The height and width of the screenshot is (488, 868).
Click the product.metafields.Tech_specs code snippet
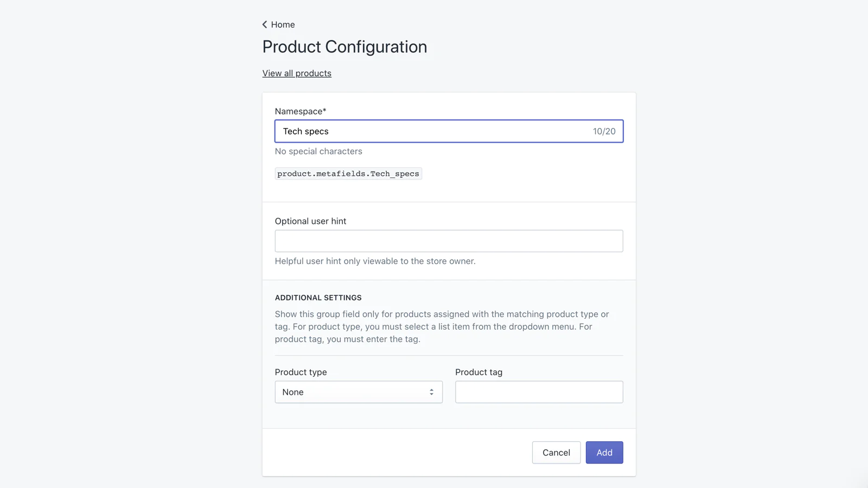tap(348, 174)
